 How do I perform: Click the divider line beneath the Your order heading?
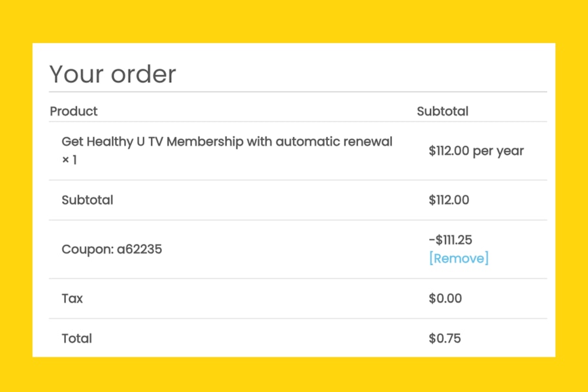click(298, 91)
